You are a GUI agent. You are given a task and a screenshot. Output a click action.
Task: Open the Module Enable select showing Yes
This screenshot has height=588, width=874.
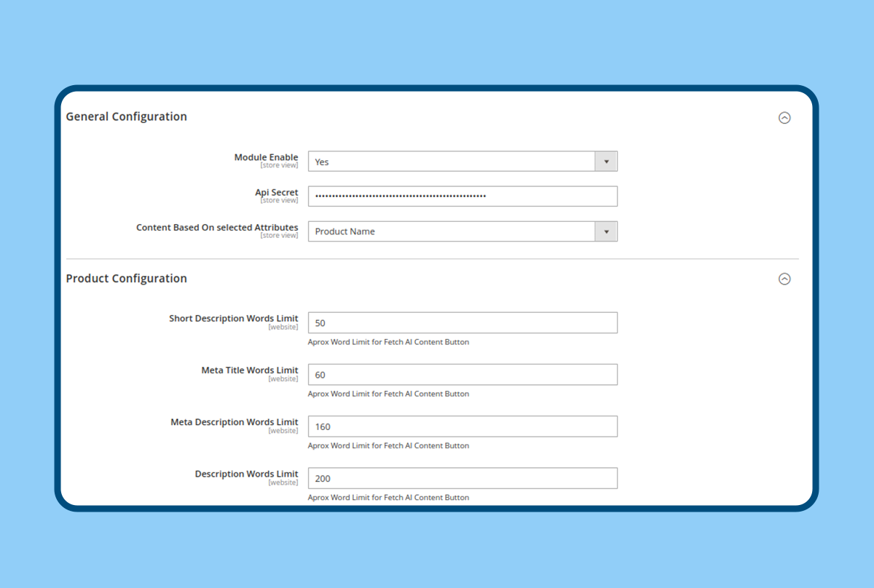click(452, 162)
